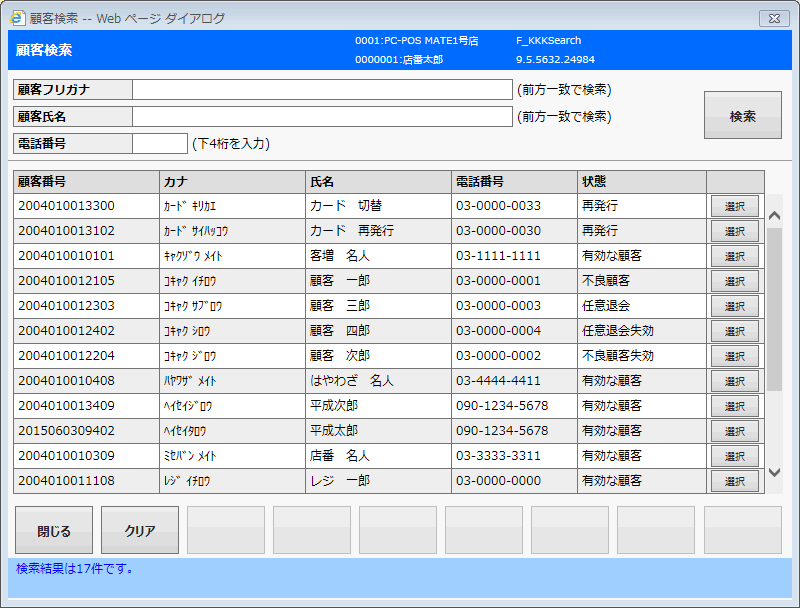The image size is (800, 608).
Task: Focus the 顧客フリガナ input field
Action: point(322,89)
